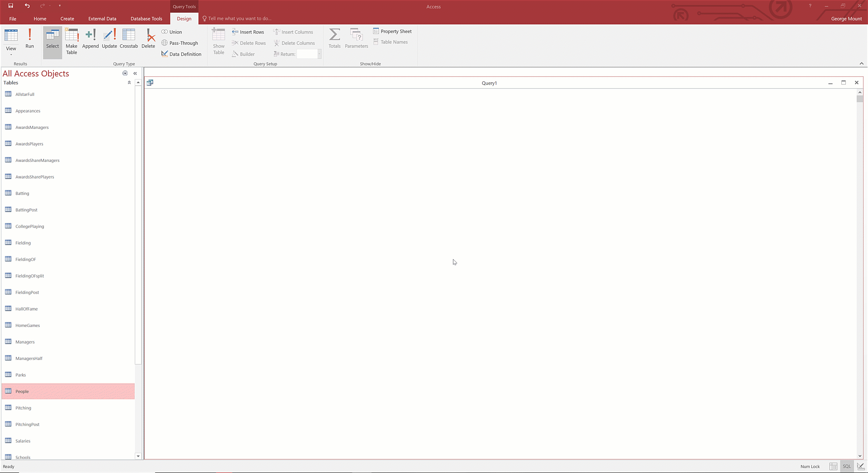This screenshot has width=868, height=473.
Task: Select the Pitching table
Action: coord(68,408)
